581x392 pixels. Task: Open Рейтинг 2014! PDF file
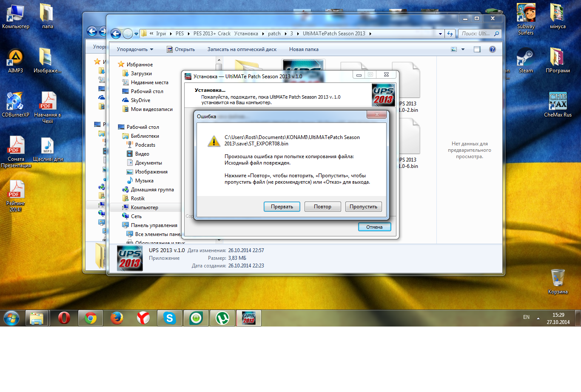[x=16, y=196]
